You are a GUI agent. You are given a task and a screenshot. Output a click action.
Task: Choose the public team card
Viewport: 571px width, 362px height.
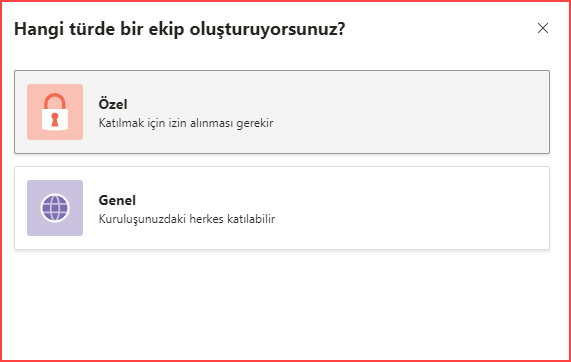pyautogui.click(x=282, y=208)
